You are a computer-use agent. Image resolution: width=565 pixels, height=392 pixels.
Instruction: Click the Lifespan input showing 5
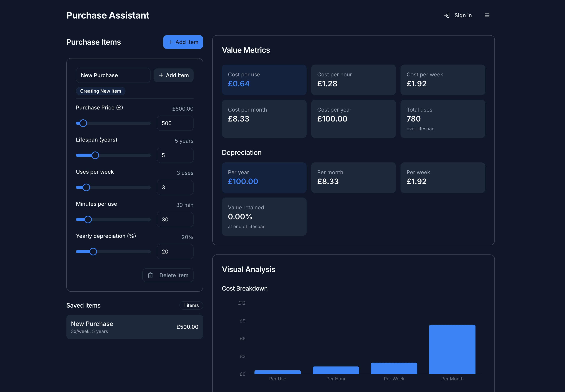175,155
